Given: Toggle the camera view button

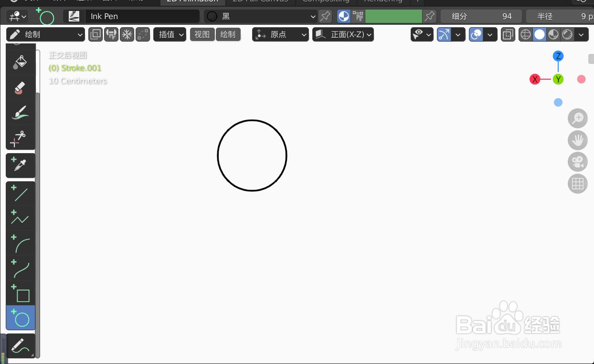Looking at the screenshot, I should tap(578, 162).
